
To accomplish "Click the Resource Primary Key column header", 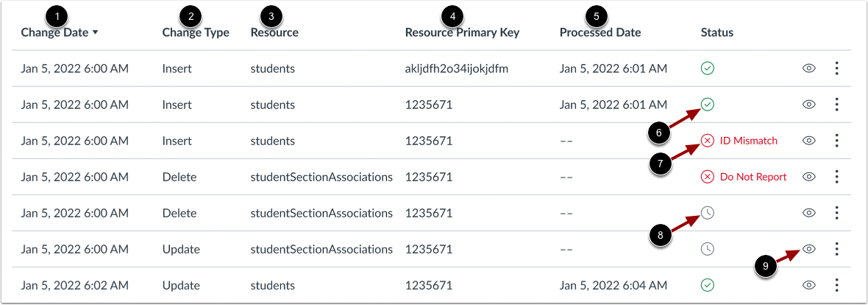I will click(x=462, y=32).
